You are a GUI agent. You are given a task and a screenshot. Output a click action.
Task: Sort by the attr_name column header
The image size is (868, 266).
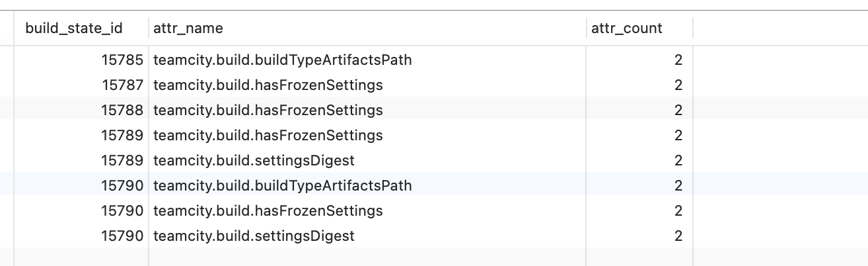[188, 28]
